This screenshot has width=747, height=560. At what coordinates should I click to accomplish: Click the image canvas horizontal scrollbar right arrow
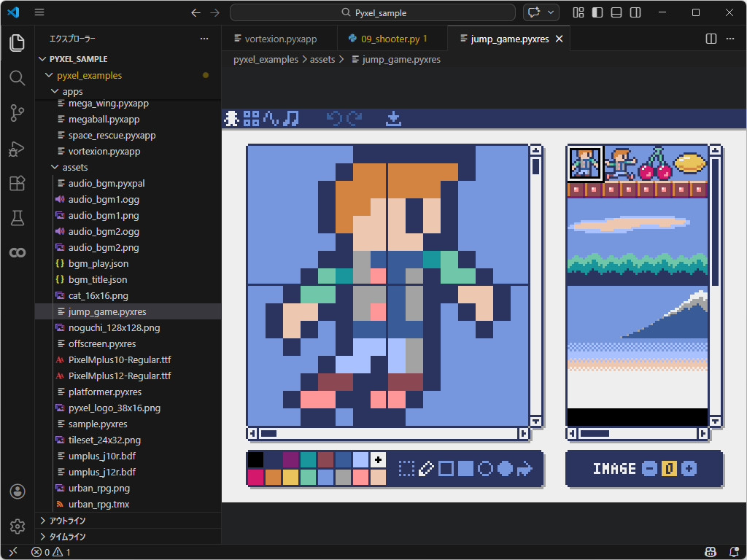[x=524, y=434]
